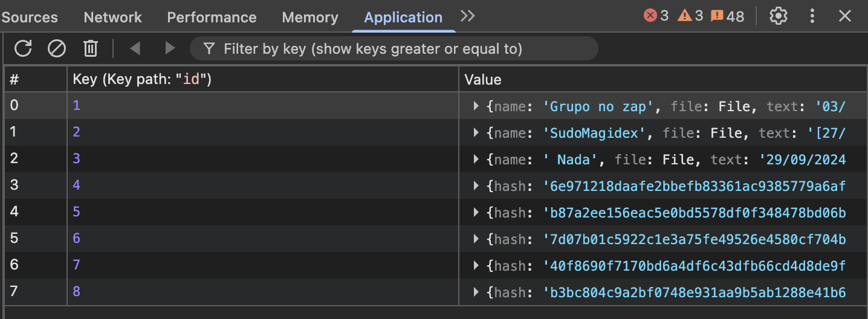868x319 pixels.
Task: Go to the next page arrow
Action: 170,48
